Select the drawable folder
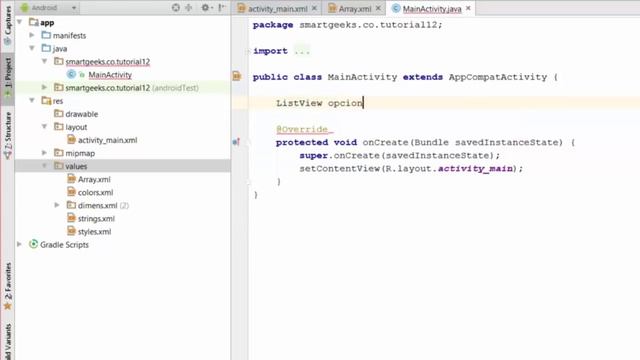Viewport: 640px width, 360px height. (x=82, y=114)
